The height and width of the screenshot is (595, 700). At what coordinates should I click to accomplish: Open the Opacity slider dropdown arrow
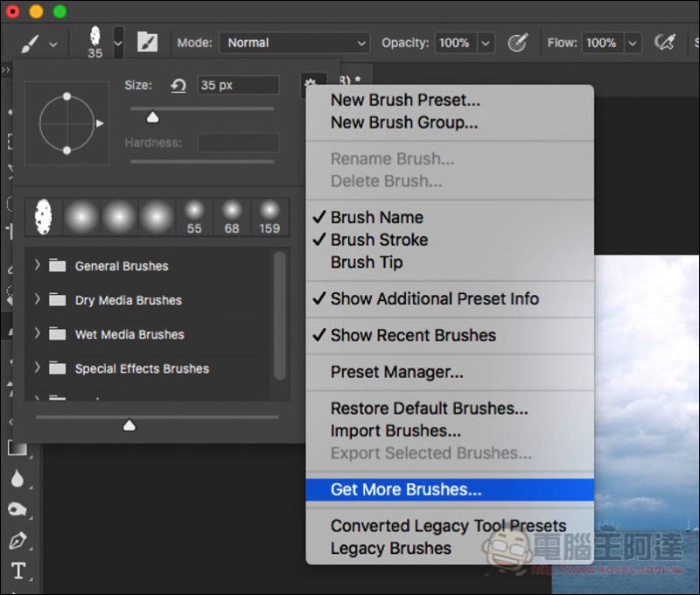tap(486, 43)
